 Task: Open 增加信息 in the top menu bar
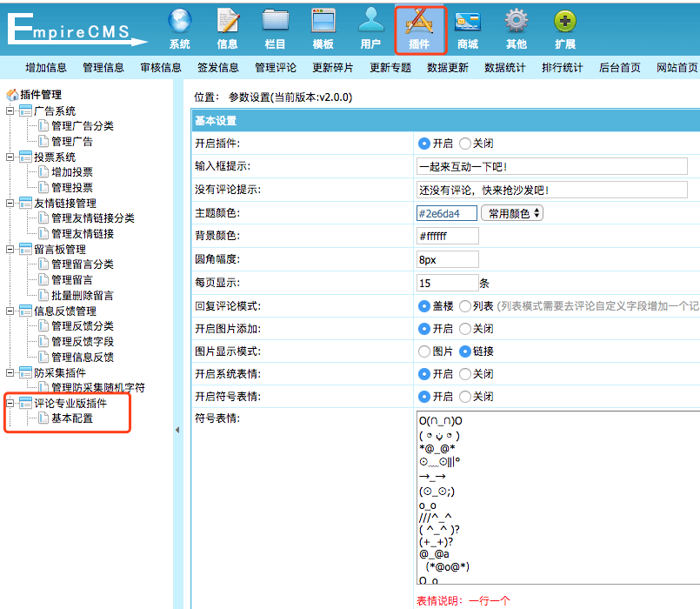(x=47, y=68)
